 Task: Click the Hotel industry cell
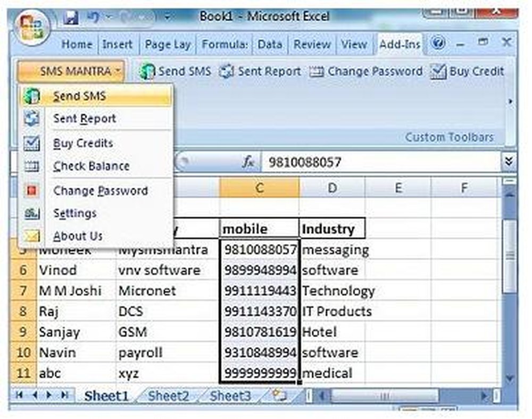pyautogui.click(x=332, y=332)
